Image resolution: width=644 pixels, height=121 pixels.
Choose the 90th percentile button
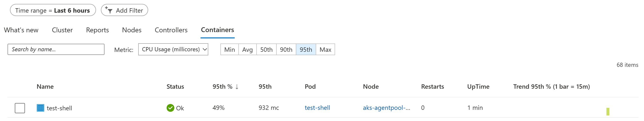[x=286, y=50]
